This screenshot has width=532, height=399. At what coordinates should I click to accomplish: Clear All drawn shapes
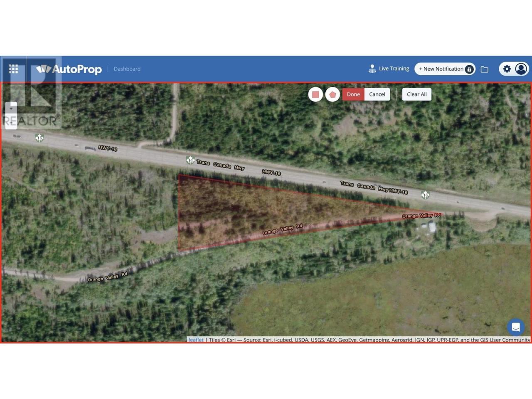tap(416, 94)
